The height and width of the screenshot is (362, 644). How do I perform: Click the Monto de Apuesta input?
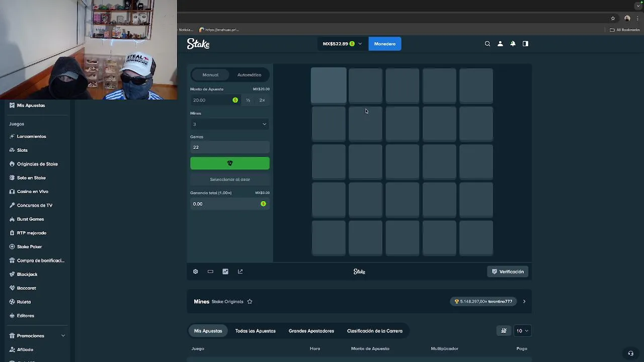[215, 100]
